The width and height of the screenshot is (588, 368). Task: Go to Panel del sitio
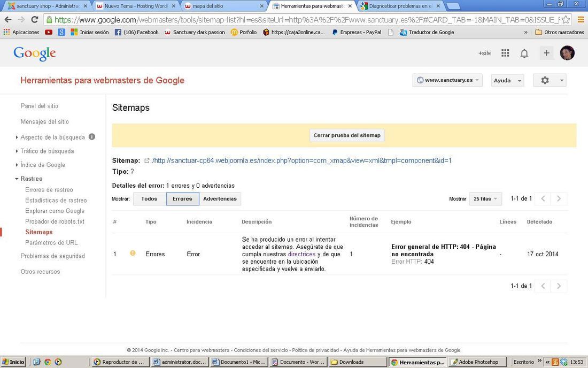[x=40, y=106]
